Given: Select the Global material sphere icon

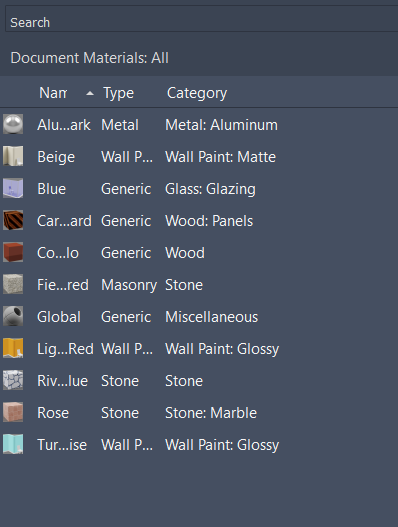Looking at the screenshot, I should (13, 316).
